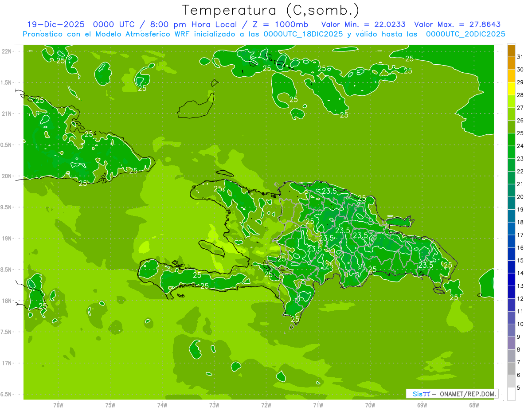This screenshot has width=532, height=411.
Task: Click color scale value "21"
Action: point(520,184)
